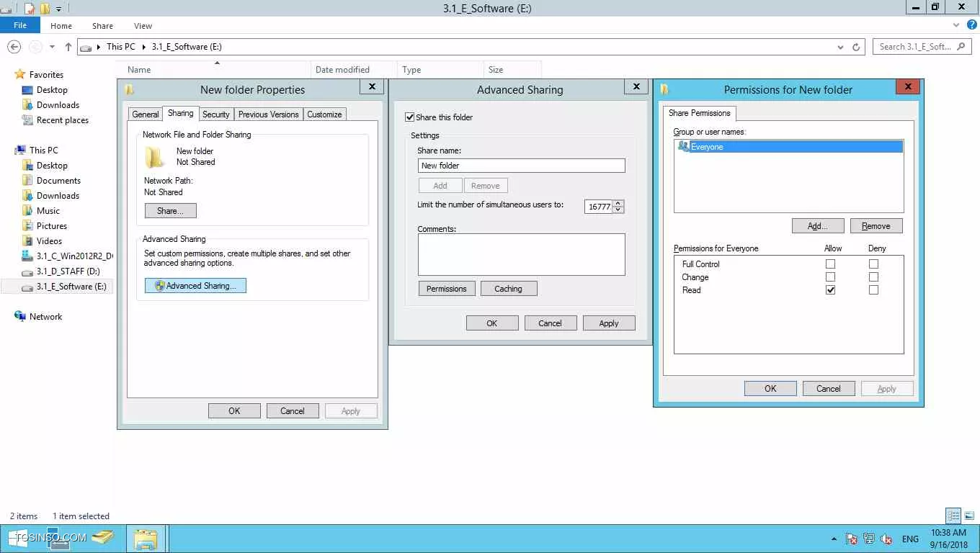This screenshot has width=980, height=553.
Task: Click OK in Permissions dialog
Action: pyautogui.click(x=770, y=389)
